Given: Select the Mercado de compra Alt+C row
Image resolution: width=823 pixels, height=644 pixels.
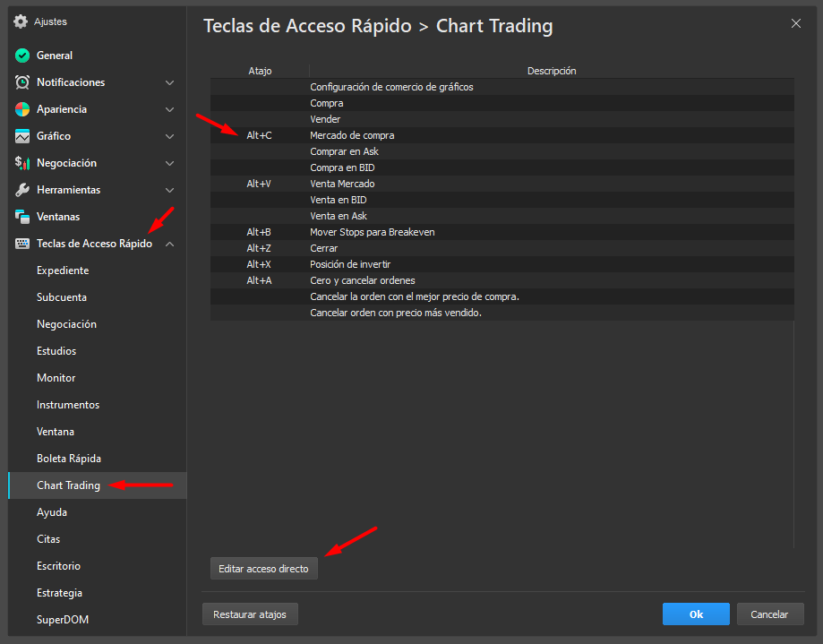Looking at the screenshot, I should click(502, 135).
